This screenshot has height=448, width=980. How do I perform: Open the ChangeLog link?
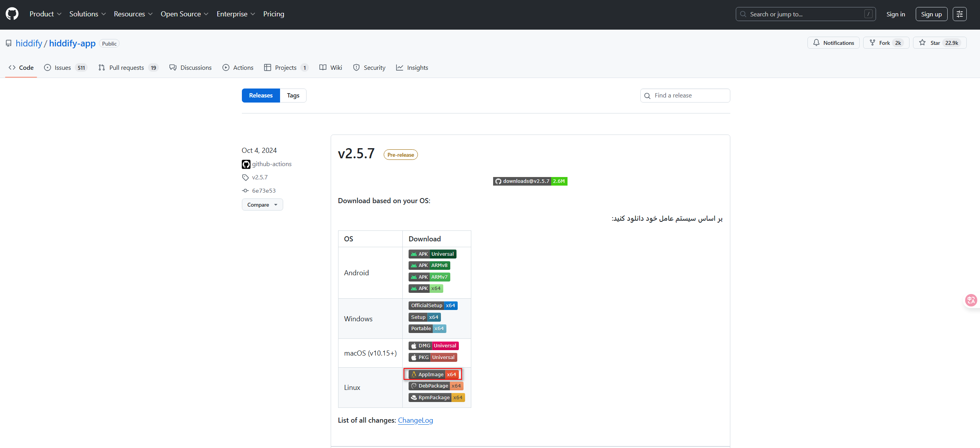point(415,420)
